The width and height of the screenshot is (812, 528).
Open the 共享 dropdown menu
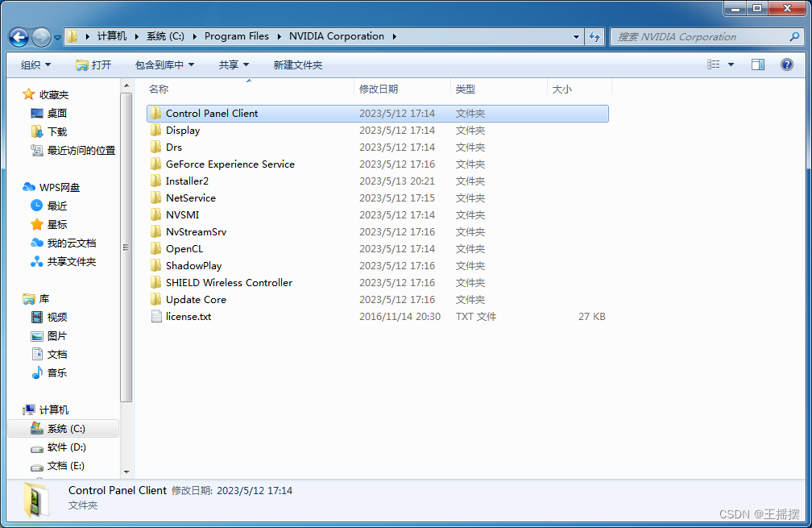[234, 64]
